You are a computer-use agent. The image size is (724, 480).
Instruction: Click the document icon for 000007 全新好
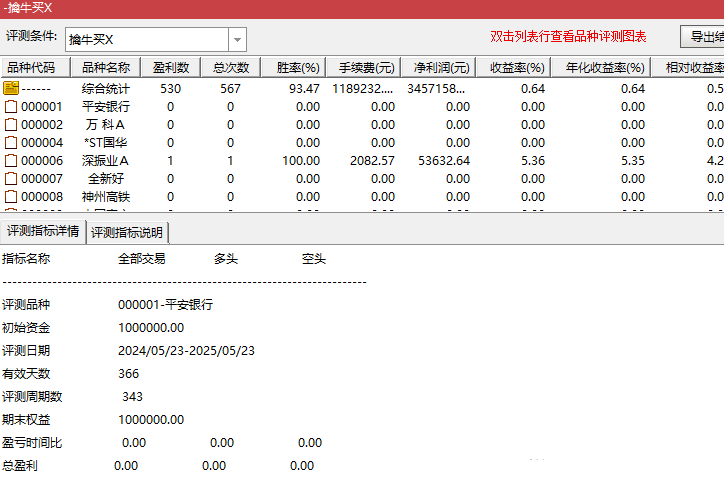[x=11, y=179]
